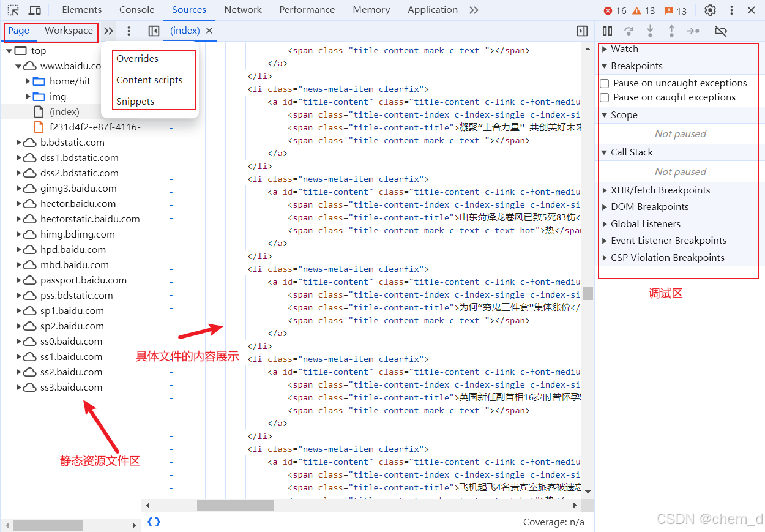Expand the Watch section
This screenshot has width=765, height=532.
tap(624, 49)
